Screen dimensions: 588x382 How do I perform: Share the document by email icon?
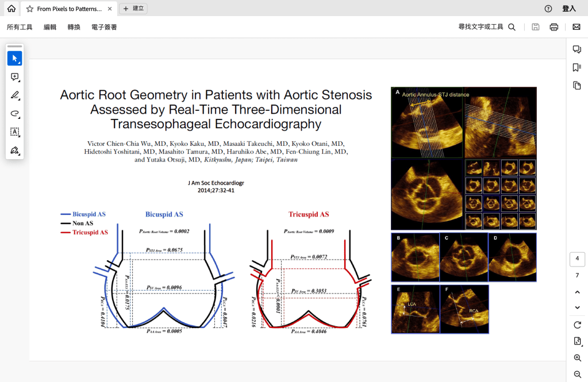(x=576, y=27)
